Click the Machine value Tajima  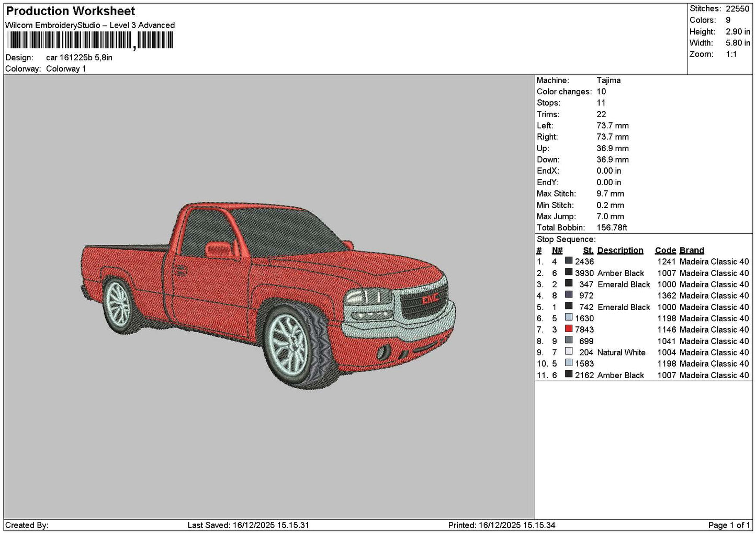tap(608, 81)
